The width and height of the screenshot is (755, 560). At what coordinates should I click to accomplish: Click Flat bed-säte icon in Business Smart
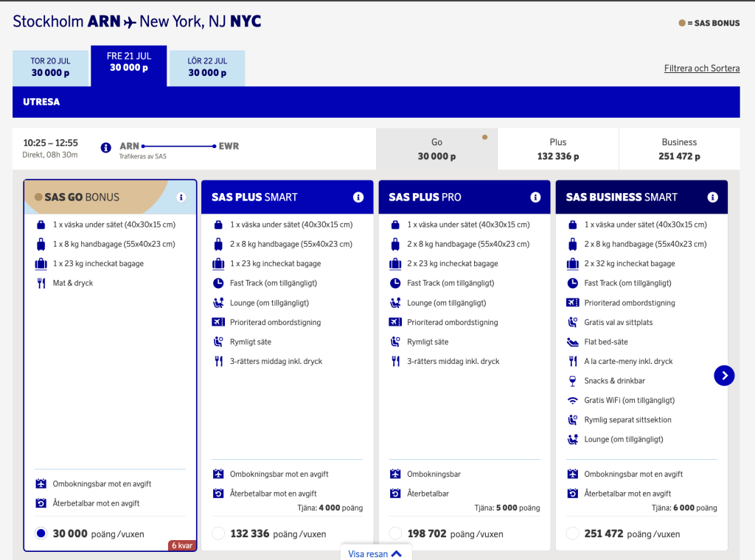572,342
